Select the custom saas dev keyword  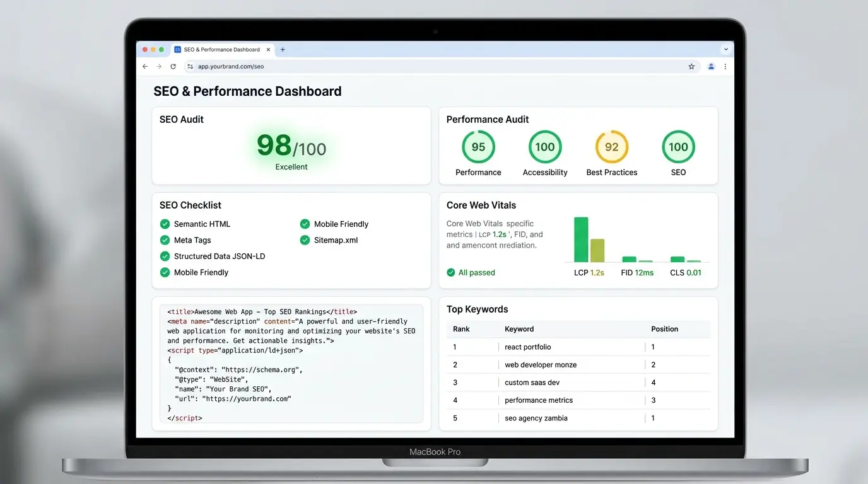point(532,383)
